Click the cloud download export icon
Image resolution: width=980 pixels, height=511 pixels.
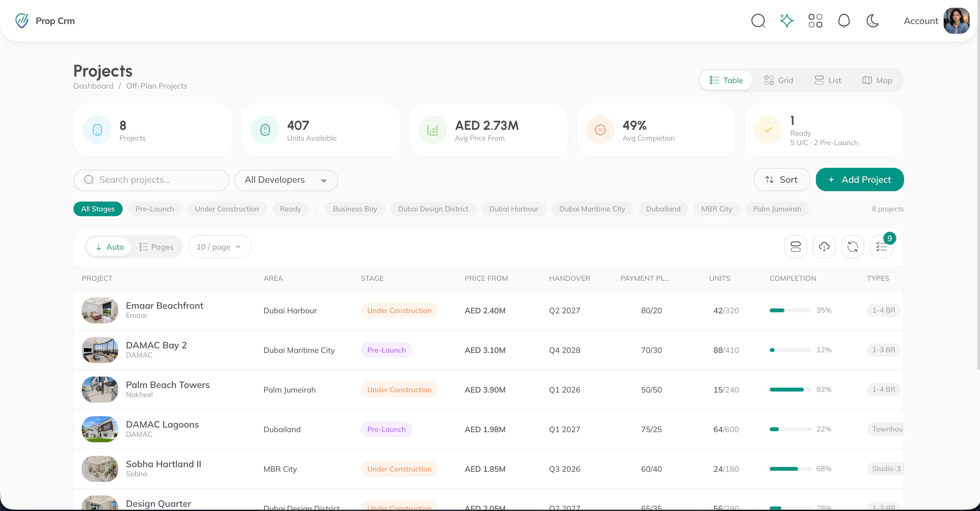coord(824,247)
